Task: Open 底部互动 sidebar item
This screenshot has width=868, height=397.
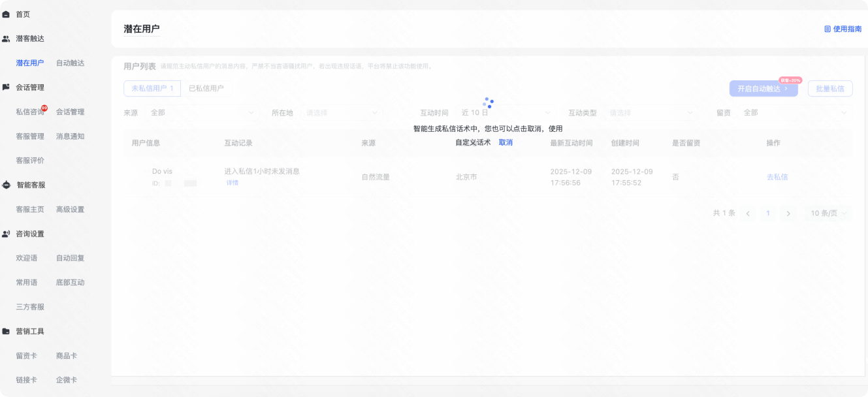Action: pos(70,283)
